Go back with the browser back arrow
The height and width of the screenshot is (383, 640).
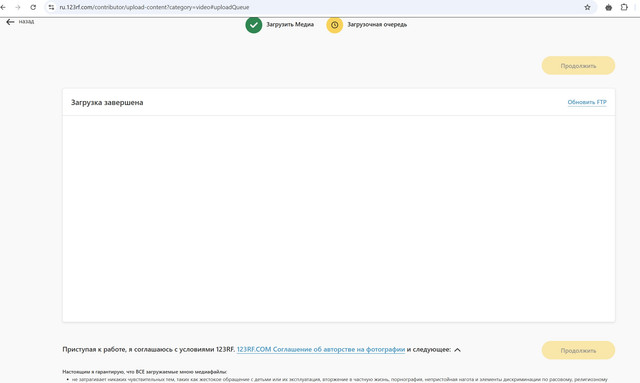click(x=3, y=7)
